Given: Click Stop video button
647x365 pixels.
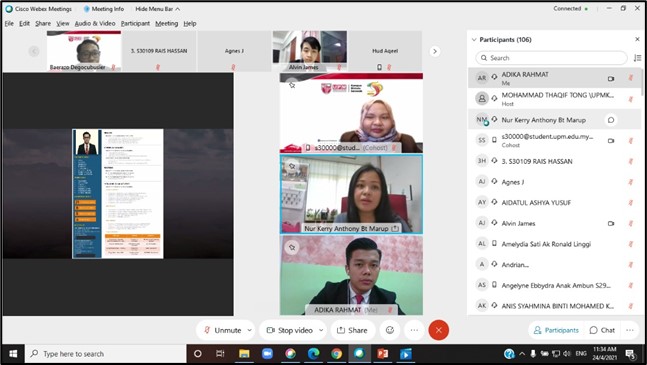Looking at the screenshot, I should pyautogui.click(x=289, y=330).
